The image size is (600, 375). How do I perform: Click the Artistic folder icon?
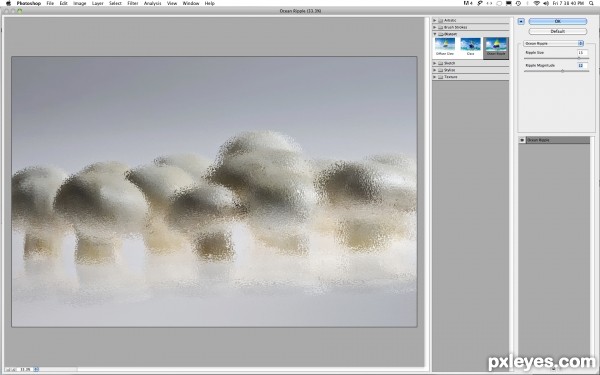pyautogui.click(x=440, y=20)
